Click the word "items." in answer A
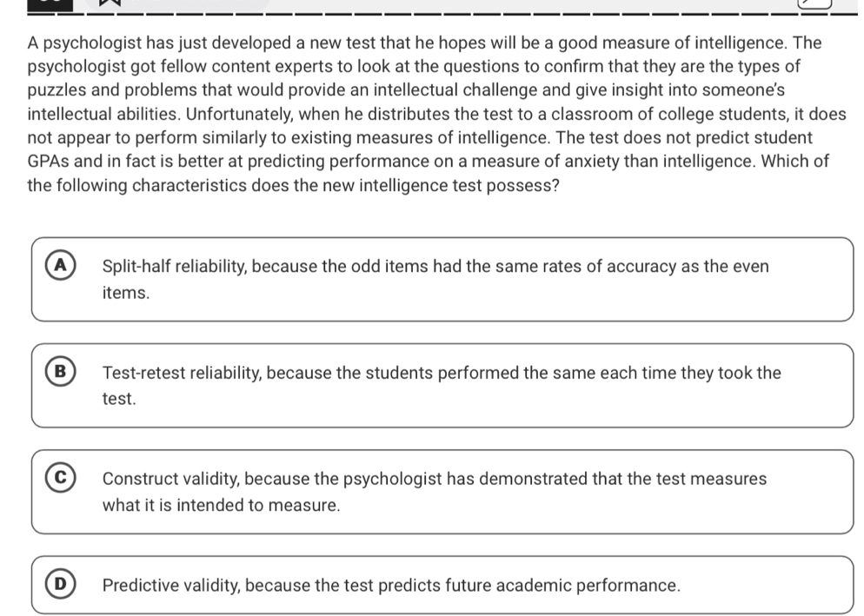864x616 pixels. (x=126, y=293)
